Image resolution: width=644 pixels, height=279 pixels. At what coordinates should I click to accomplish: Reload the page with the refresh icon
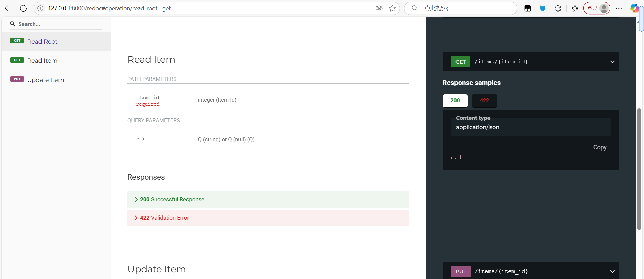(23, 8)
